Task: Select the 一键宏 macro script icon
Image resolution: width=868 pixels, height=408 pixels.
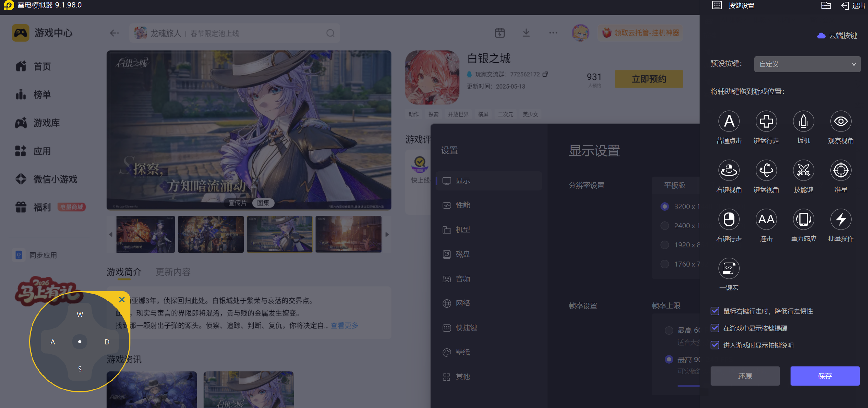Action: coord(729,268)
